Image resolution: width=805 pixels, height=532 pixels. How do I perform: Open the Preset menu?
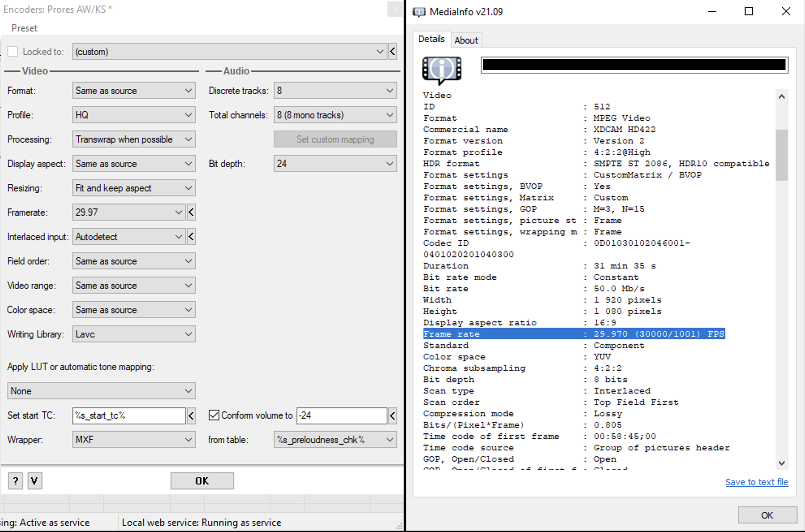pos(24,28)
